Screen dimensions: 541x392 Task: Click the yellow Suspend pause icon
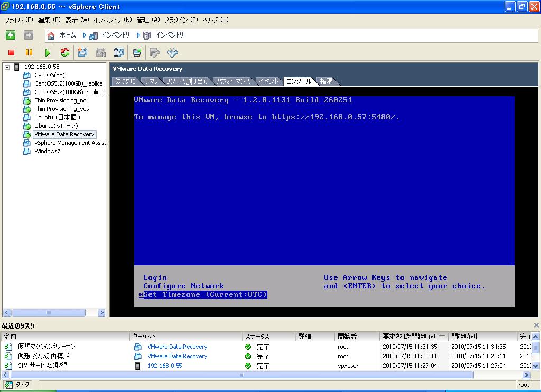pos(29,52)
